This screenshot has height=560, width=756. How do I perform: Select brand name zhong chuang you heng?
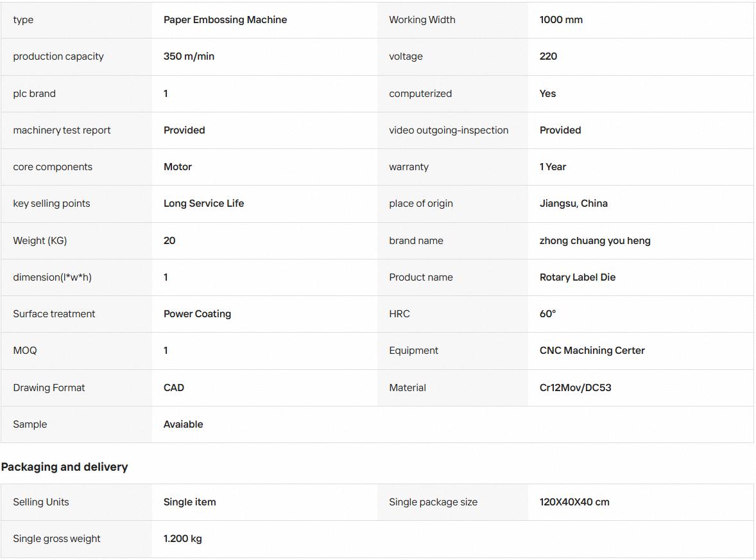coord(595,241)
